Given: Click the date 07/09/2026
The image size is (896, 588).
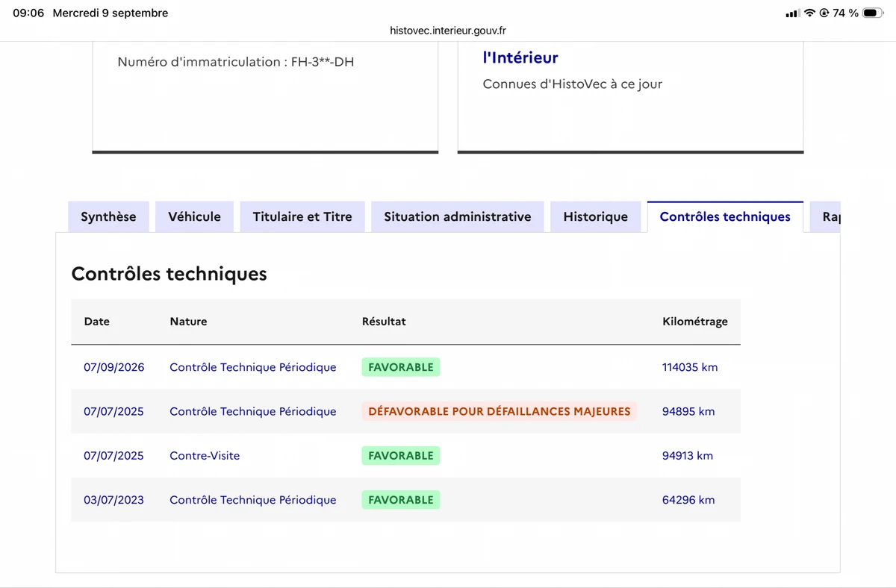Looking at the screenshot, I should pos(114,367).
